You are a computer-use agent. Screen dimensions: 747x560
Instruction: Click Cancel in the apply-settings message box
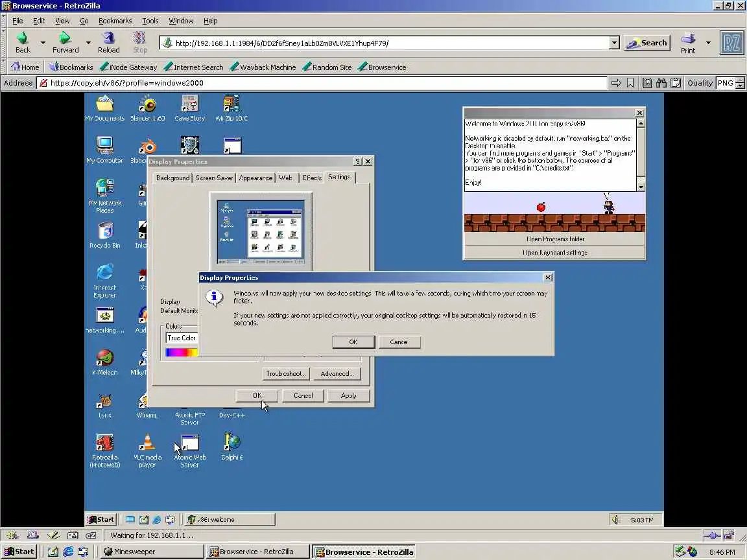coord(399,342)
